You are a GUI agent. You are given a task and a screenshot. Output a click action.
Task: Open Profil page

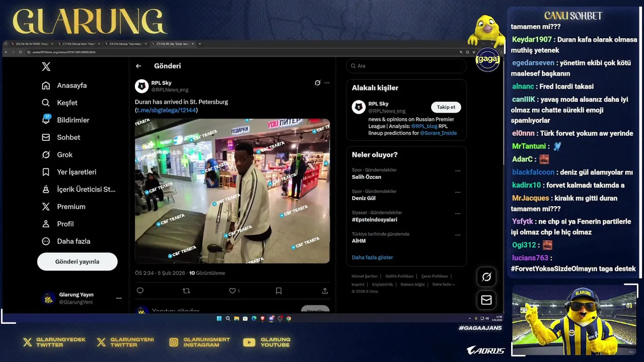pyautogui.click(x=58, y=224)
